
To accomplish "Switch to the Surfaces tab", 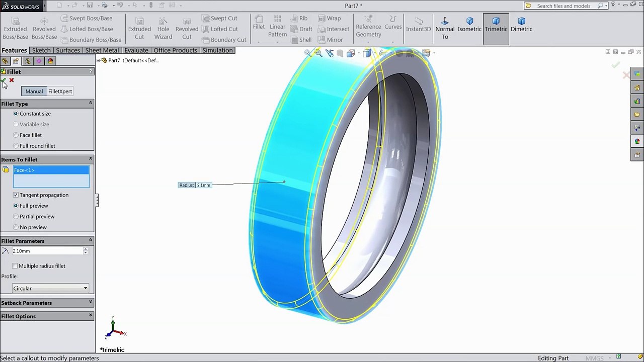I will point(68,50).
